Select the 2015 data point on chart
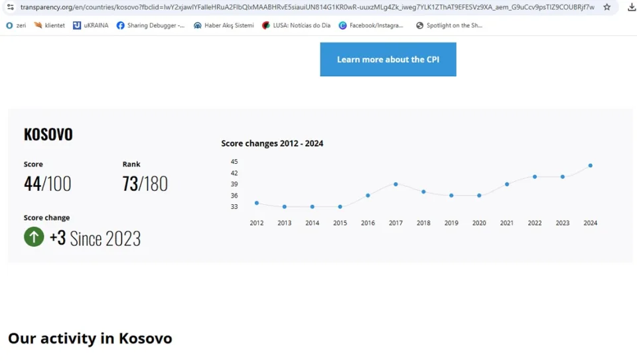Viewport: 637px width, 364px height. [x=340, y=207]
